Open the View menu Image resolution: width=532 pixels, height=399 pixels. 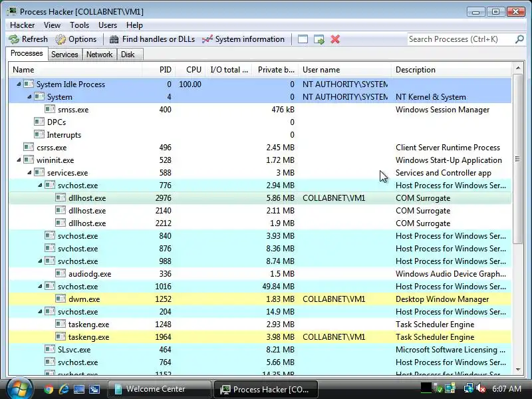(52, 25)
